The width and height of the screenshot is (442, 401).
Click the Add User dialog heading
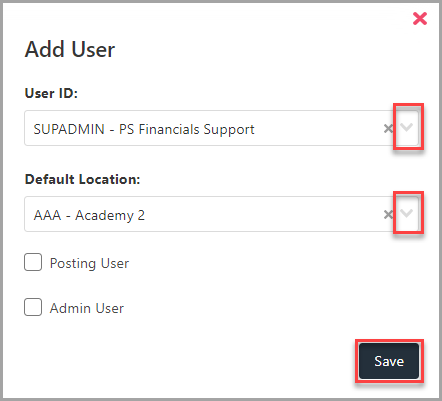pyautogui.click(x=70, y=49)
